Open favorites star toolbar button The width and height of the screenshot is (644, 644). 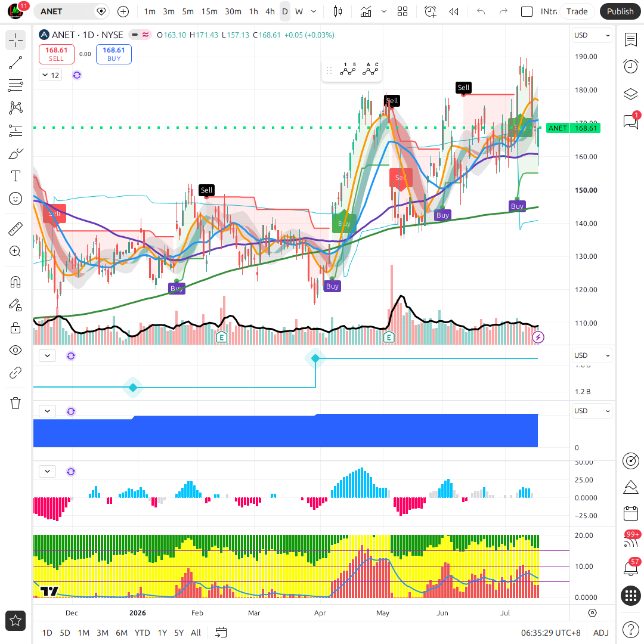16,621
